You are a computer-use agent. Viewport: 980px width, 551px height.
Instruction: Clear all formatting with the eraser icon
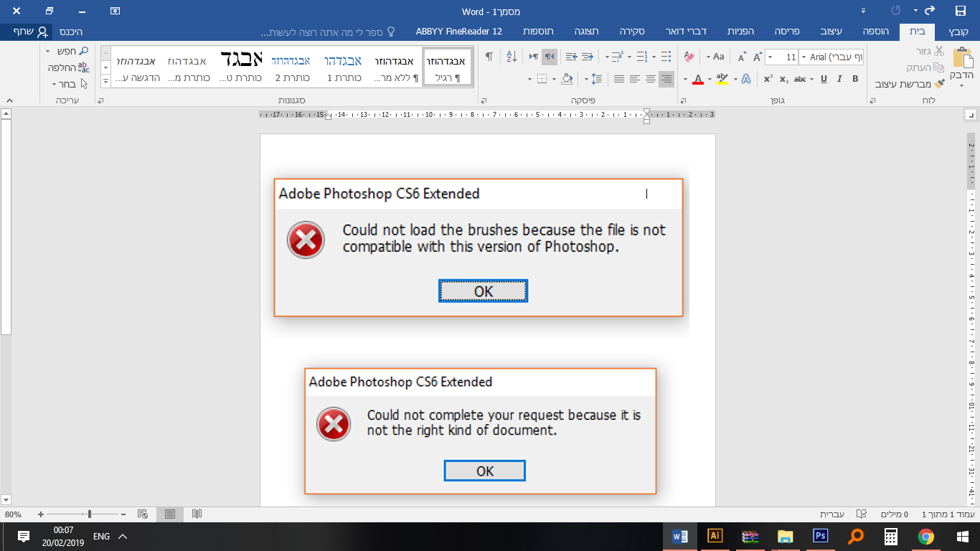point(690,57)
